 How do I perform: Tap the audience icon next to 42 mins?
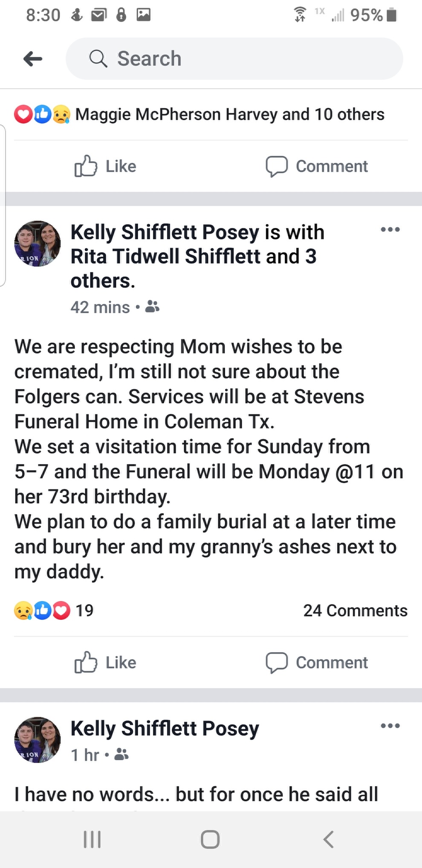pyautogui.click(x=152, y=307)
